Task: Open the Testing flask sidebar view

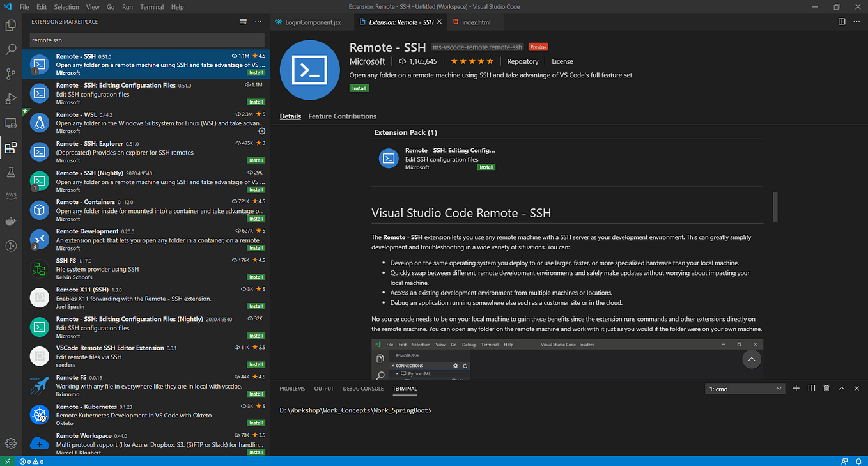Action: tap(10, 173)
